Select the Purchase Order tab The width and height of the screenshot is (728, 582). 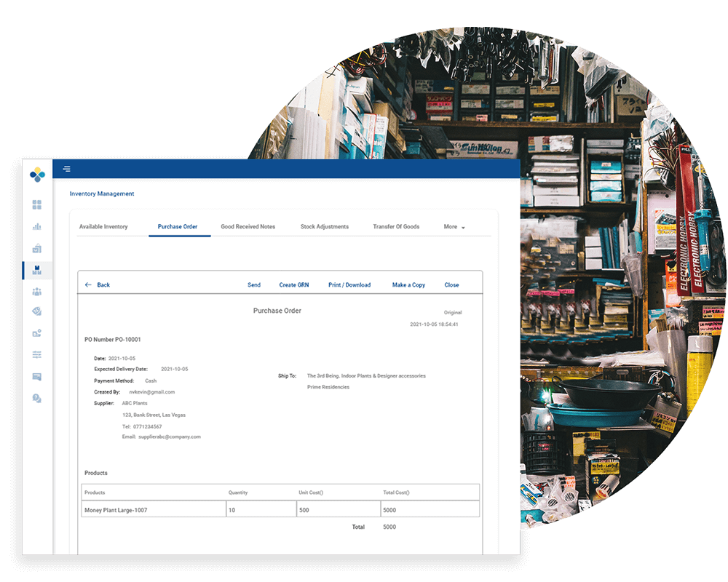pyautogui.click(x=178, y=226)
